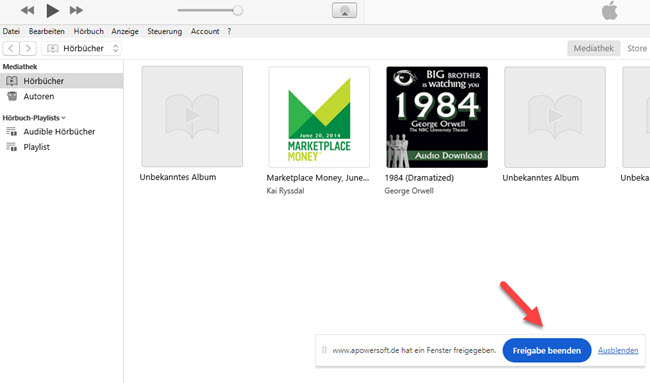Open the AirPlay output button
650x383 pixels.
344,10
